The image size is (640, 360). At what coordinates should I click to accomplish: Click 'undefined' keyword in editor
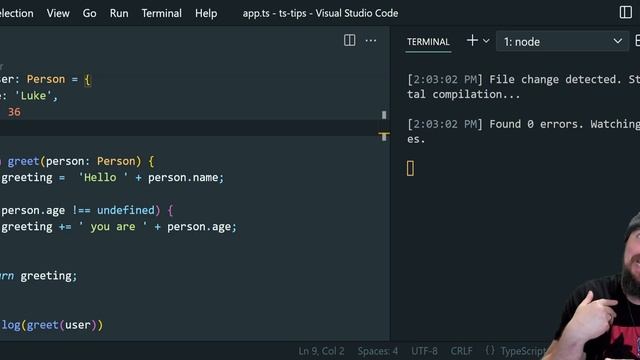[126, 210]
